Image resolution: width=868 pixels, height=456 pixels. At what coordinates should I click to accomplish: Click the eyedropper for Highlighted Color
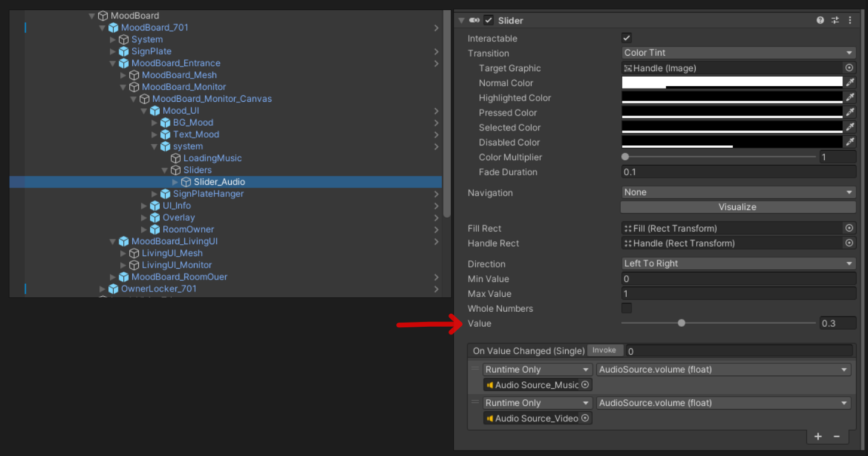(849, 98)
